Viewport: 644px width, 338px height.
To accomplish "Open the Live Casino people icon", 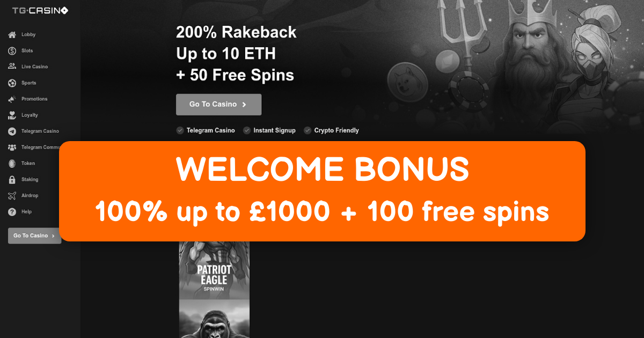I will (12, 67).
